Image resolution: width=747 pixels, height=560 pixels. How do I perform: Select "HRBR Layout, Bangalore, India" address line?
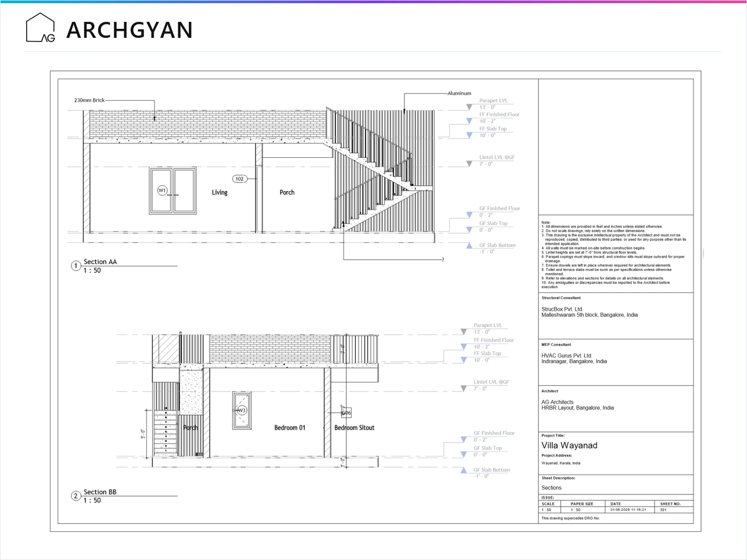[578, 408]
